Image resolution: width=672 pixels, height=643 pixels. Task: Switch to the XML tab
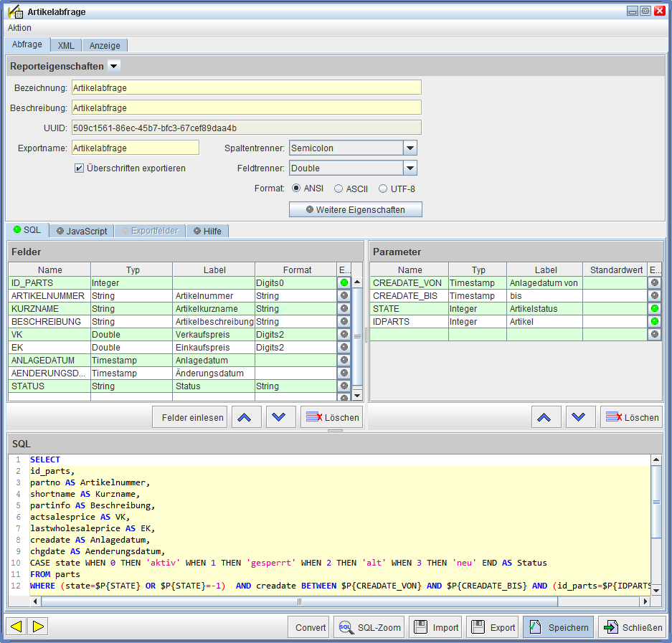pos(66,45)
